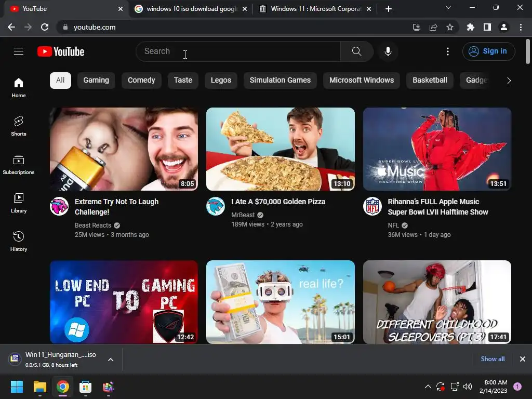
Task: Click the Sign in button
Action: pyautogui.click(x=488, y=51)
